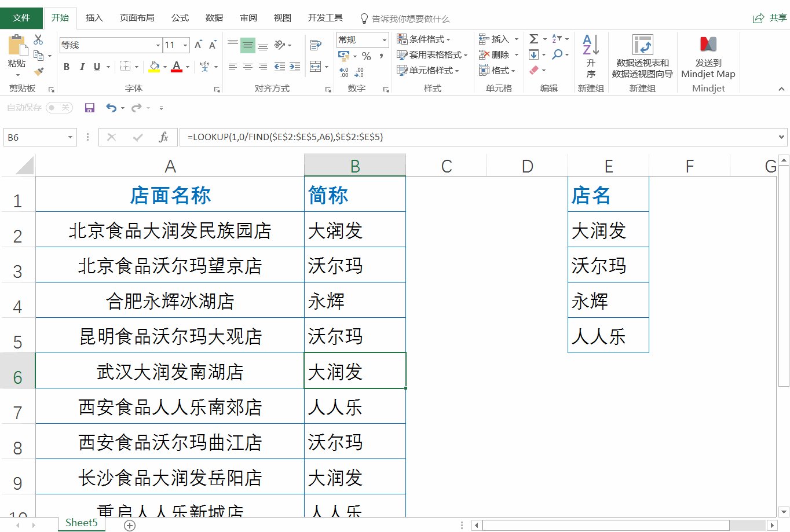Image resolution: width=790 pixels, height=532 pixels.
Task: Apply bold formatting with the B icon
Action: click(x=66, y=67)
